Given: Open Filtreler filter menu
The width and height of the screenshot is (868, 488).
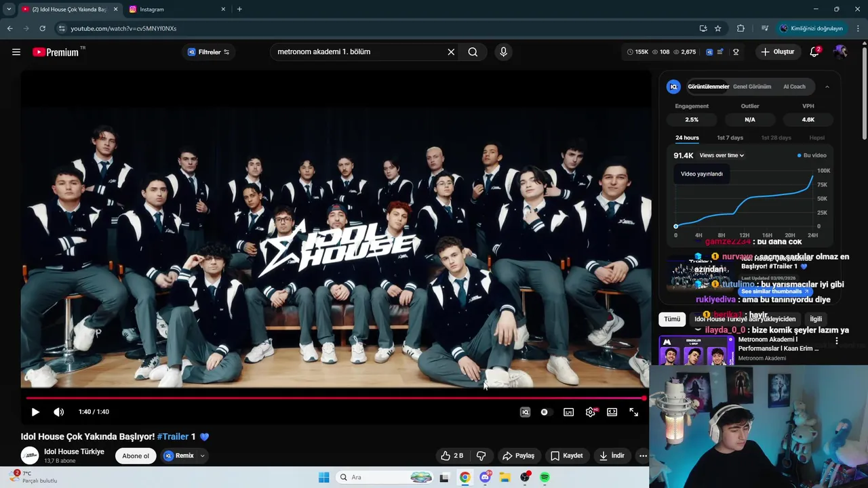Looking at the screenshot, I should [x=208, y=52].
